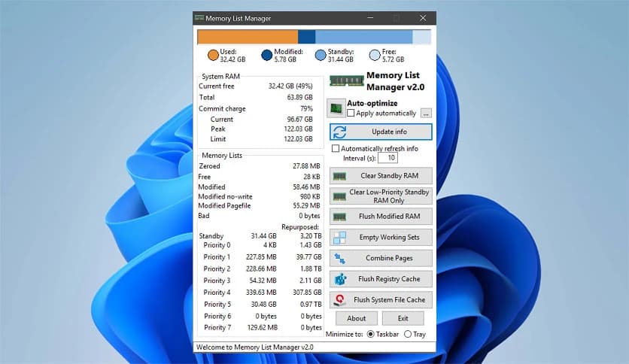Viewport: 629px width, 364px height.
Task: Click the 'Priority 5' standby row label
Action: [x=217, y=305]
